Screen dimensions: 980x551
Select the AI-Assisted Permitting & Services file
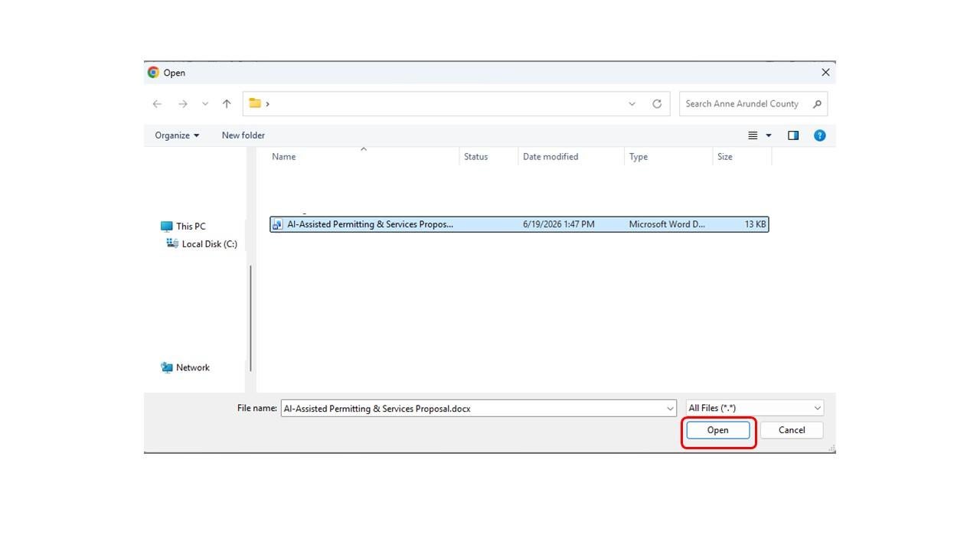pos(519,224)
